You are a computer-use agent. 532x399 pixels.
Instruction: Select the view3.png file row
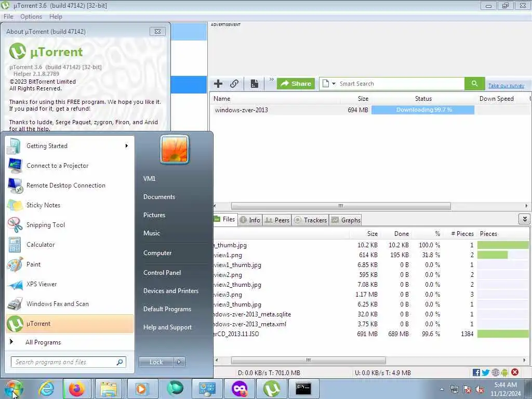point(371,295)
